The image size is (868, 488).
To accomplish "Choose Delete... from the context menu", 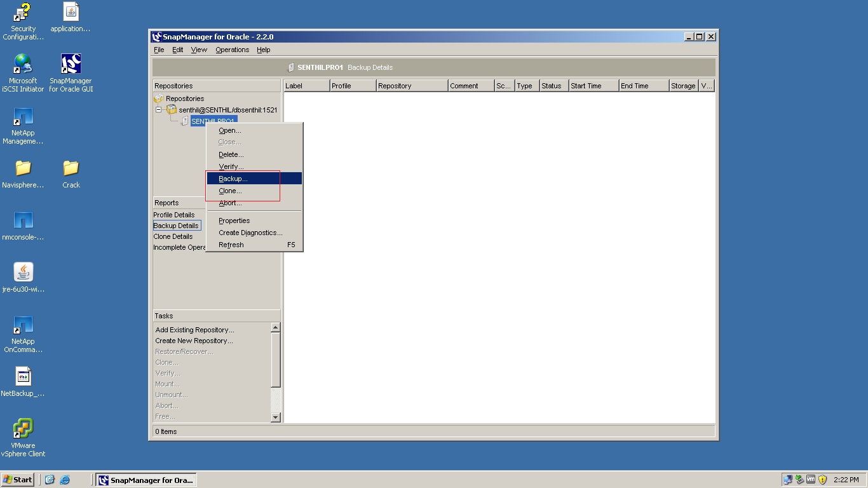I will (254, 154).
